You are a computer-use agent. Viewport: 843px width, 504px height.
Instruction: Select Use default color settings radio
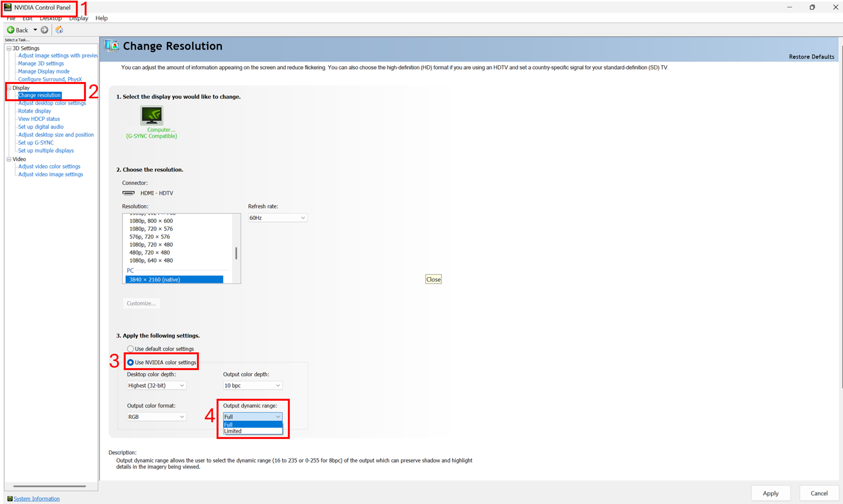coord(130,349)
